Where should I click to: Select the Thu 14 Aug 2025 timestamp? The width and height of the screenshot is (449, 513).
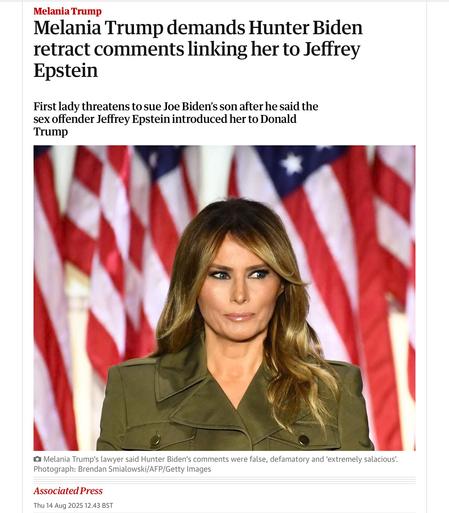[73, 505]
